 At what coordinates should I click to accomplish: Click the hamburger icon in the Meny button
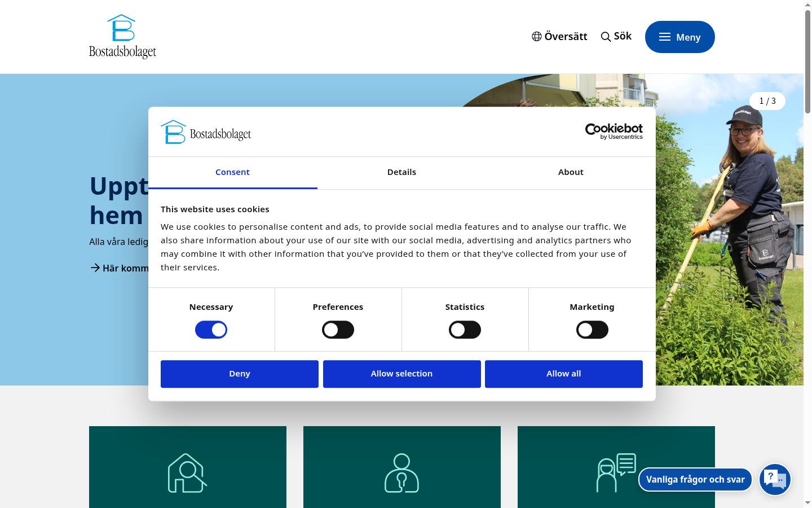point(665,37)
